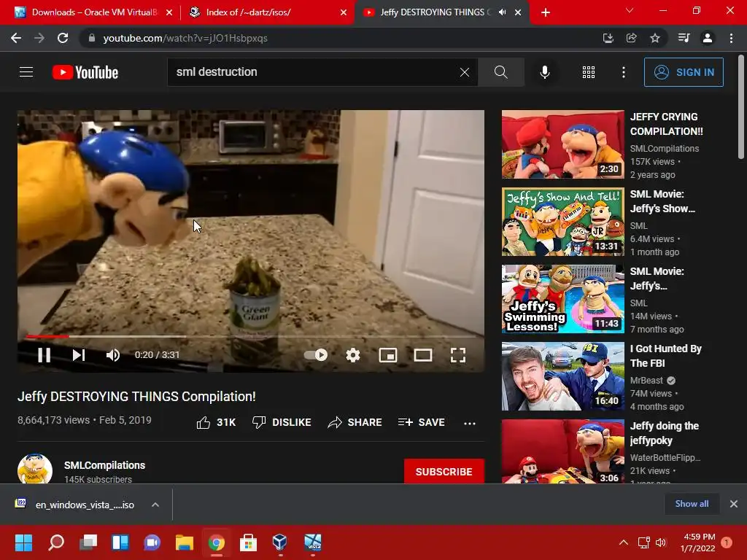Skip to the next video
The height and width of the screenshot is (560, 747).
79,355
